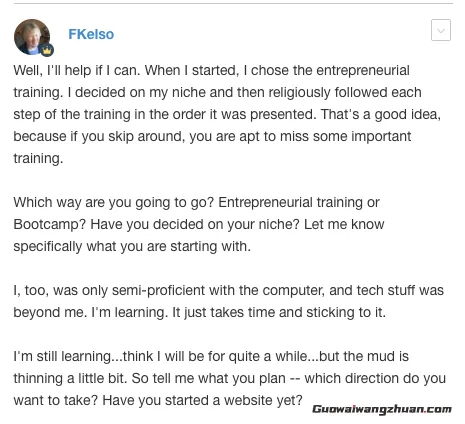
Task: Open FKelso's profile via username link
Action: tap(91, 34)
